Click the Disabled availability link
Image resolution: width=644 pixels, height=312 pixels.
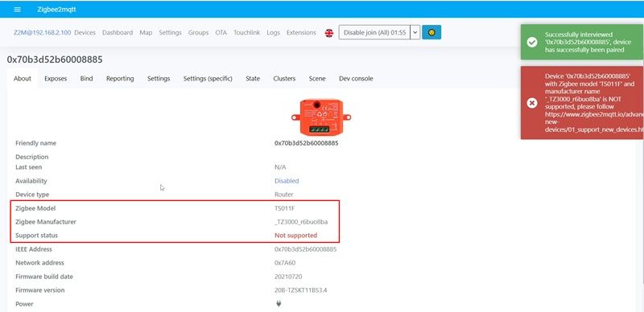coord(287,181)
